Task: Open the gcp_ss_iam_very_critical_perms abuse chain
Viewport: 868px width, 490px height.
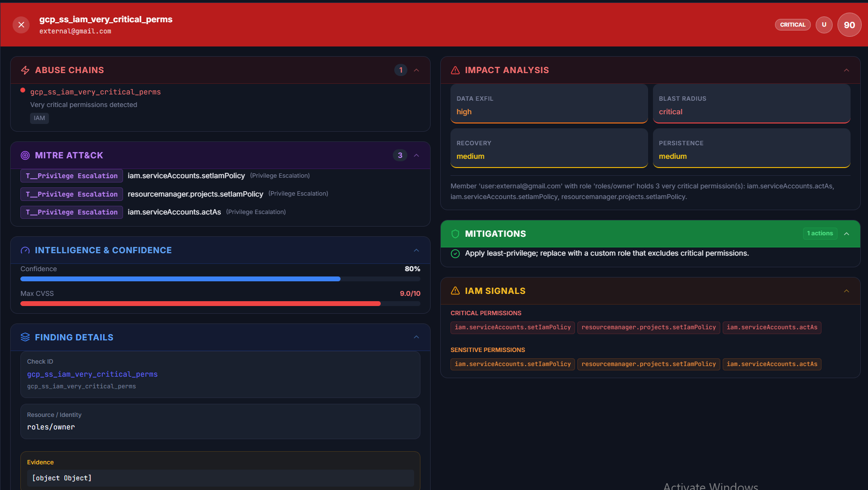Action: (95, 92)
